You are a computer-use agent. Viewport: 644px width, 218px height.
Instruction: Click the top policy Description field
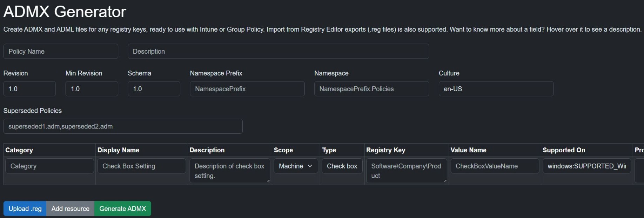click(x=278, y=51)
